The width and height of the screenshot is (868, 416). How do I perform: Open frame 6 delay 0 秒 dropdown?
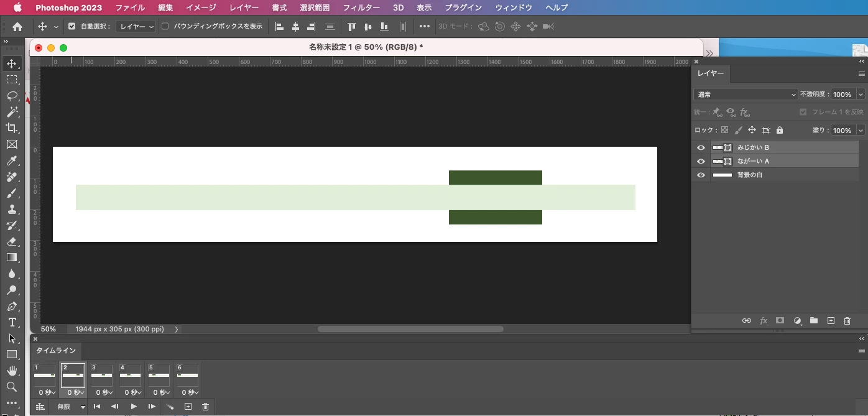190,392
